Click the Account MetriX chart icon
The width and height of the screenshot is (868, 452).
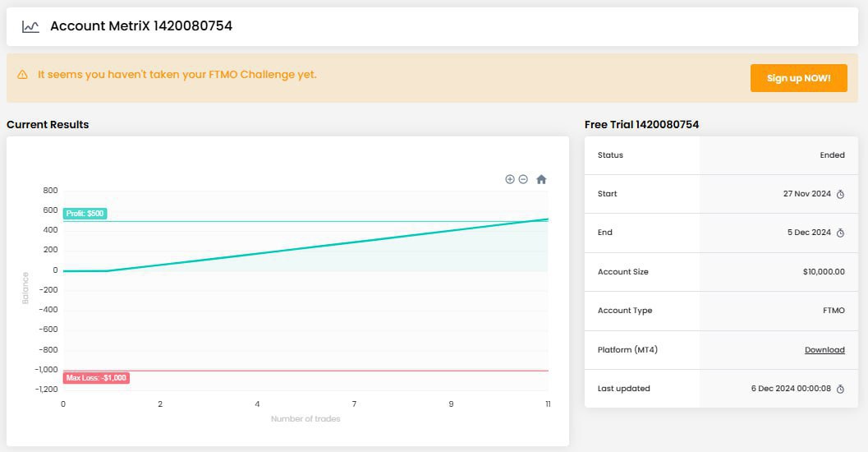coord(30,26)
